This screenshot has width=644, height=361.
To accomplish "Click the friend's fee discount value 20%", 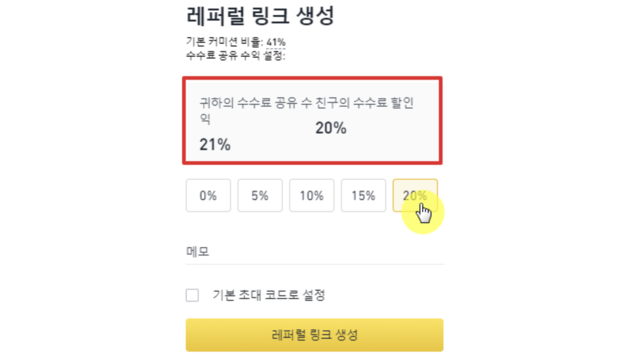I will 330,128.
